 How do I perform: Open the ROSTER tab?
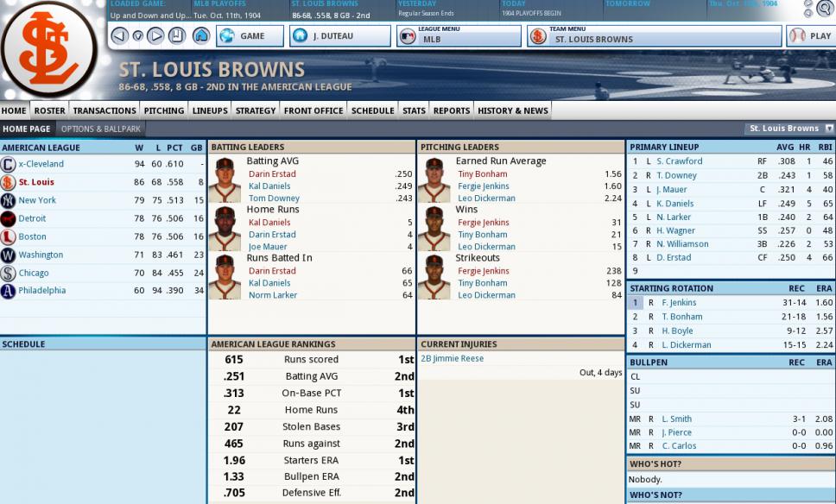point(49,110)
